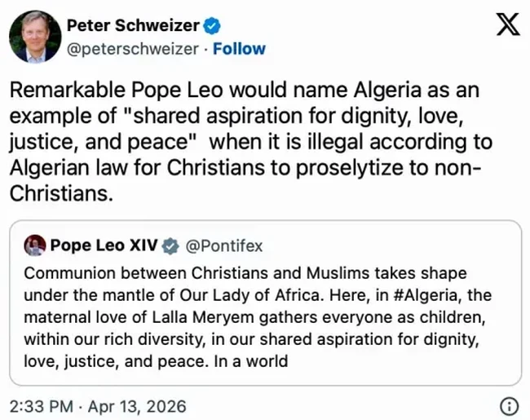
Task: Click the Apr 13, 2026 date
Action: pyautogui.click(x=139, y=405)
